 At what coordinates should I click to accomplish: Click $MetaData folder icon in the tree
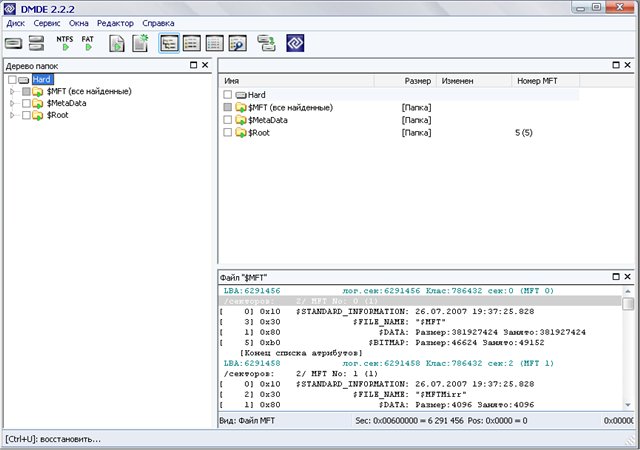[38, 103]
